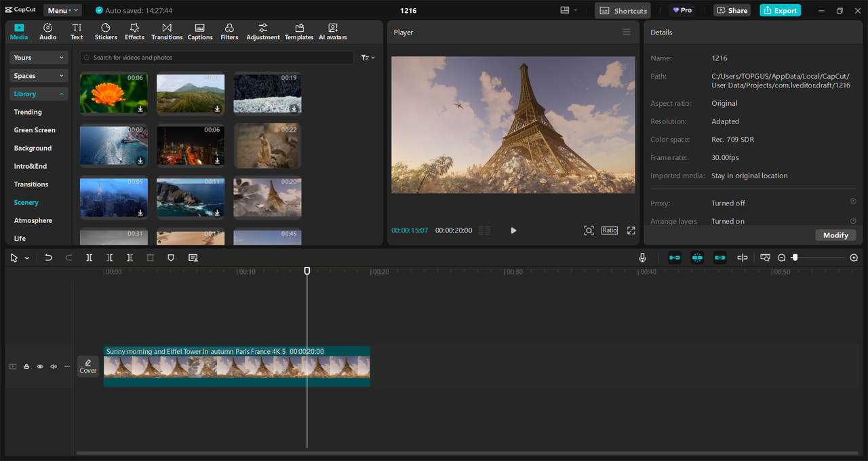Toggle track visibility eye icon
This screenshot has height=461, width=868.
point(40,367)
